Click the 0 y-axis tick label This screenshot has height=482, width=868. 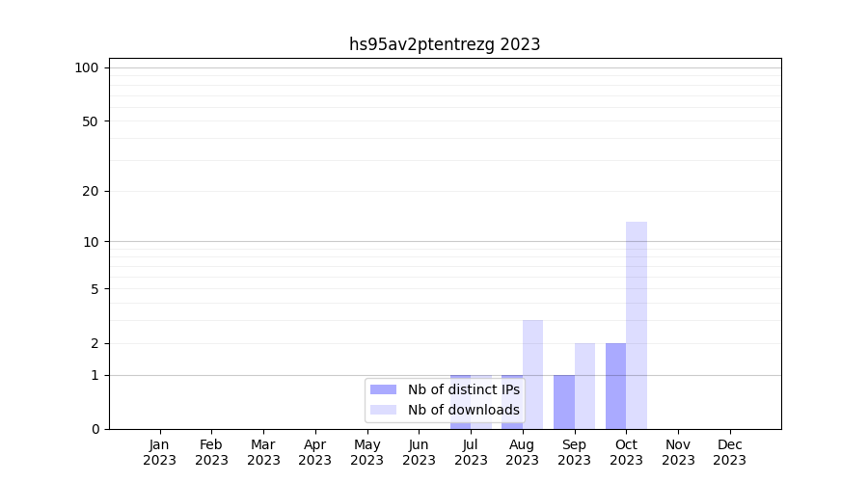(95, 429)
